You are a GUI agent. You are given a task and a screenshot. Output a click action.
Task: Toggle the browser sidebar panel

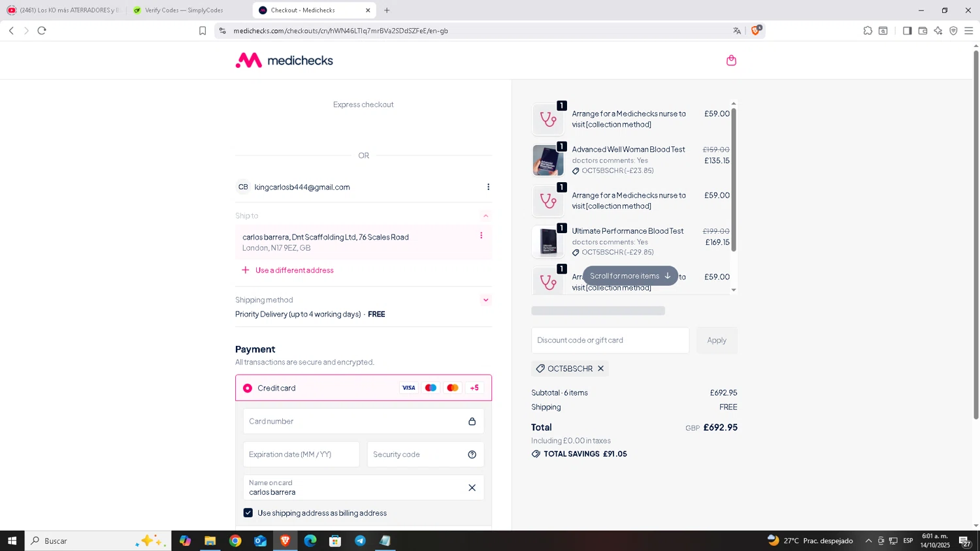[x=907, y=31]
